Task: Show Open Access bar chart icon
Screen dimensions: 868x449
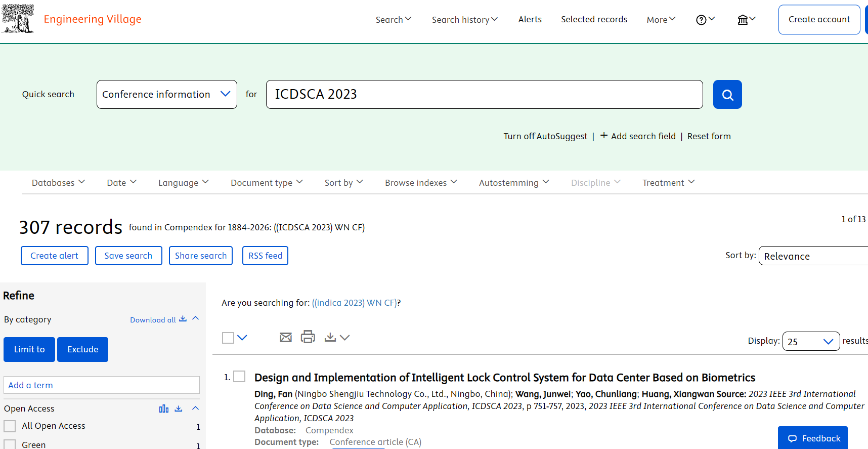Action: point(164,409)
